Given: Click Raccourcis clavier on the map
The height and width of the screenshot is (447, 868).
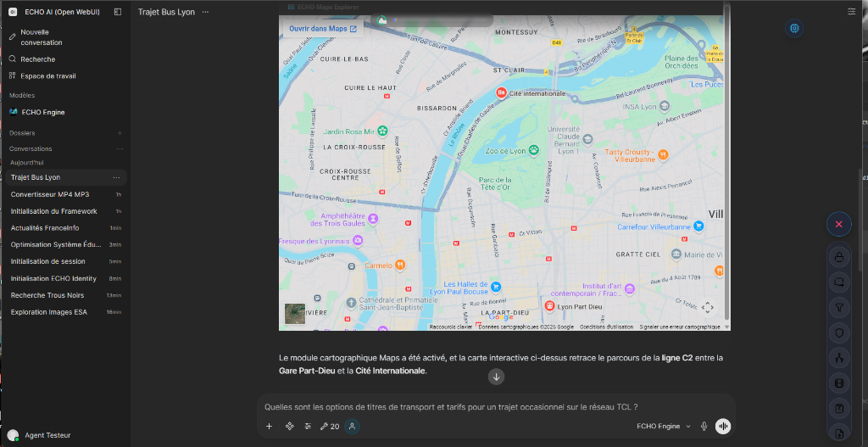Looking at the screenshot, I should [451, 327].
